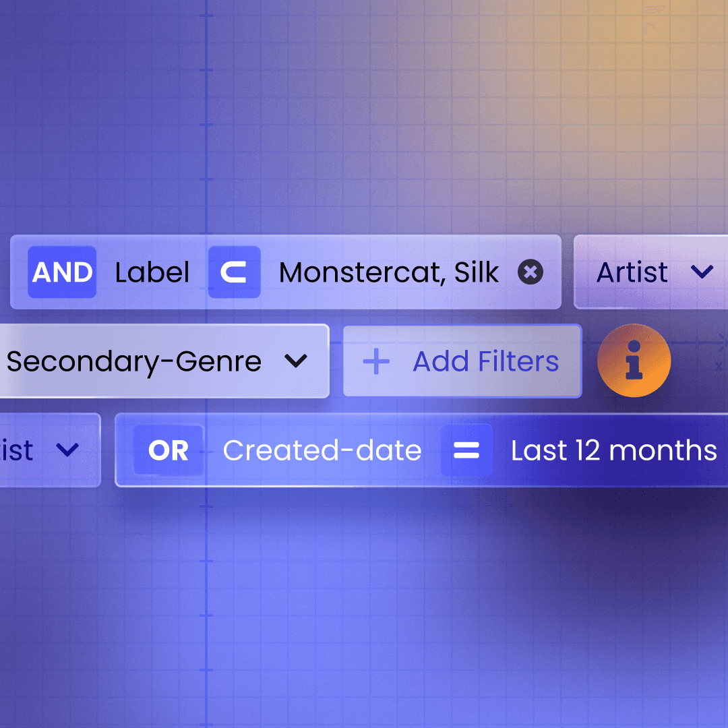Viewport: 728px width, 728px height.
Task: Toggle the AND operator badge
Action: click(x=62, y=272)
